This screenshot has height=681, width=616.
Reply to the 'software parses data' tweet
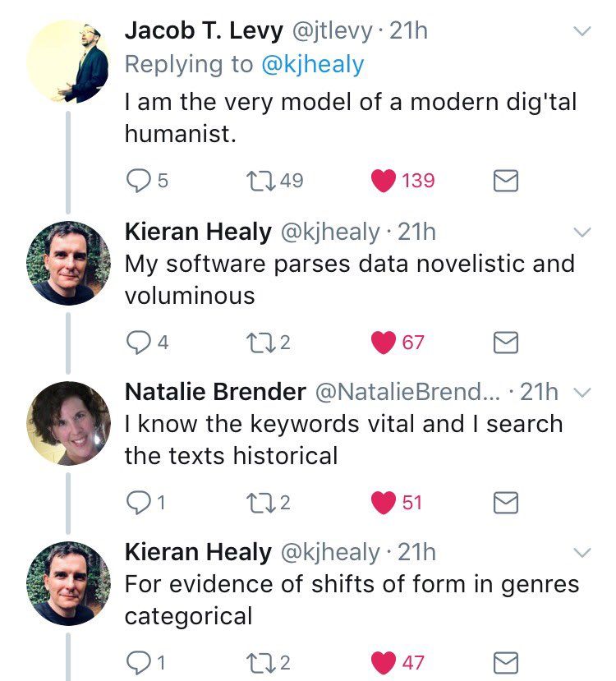[138, 342]
